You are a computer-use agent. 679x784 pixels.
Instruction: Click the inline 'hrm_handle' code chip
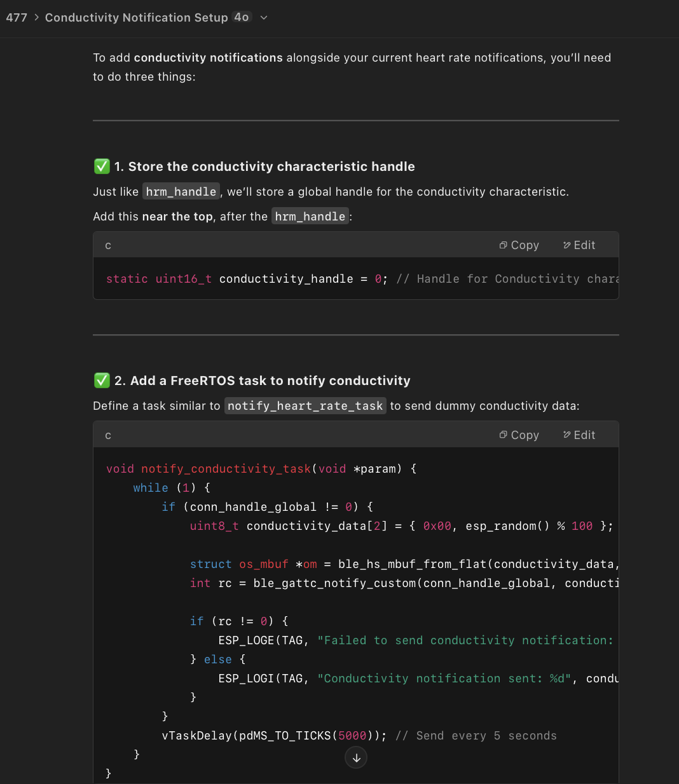181,191
